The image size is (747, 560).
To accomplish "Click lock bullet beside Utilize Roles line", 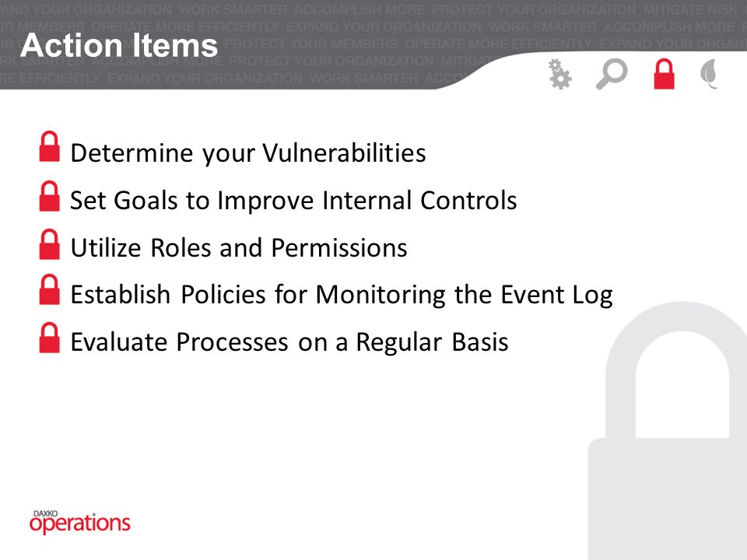I will pyautogui.click(x=50, y=244).
